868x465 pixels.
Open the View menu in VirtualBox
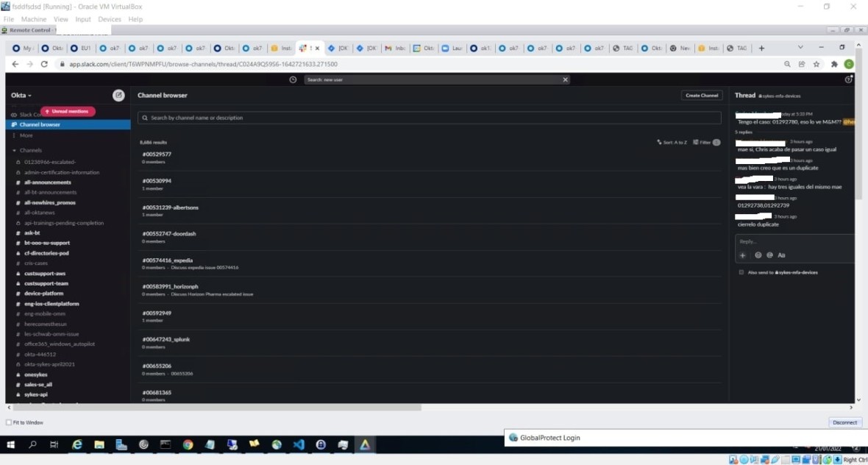[61, 19]
